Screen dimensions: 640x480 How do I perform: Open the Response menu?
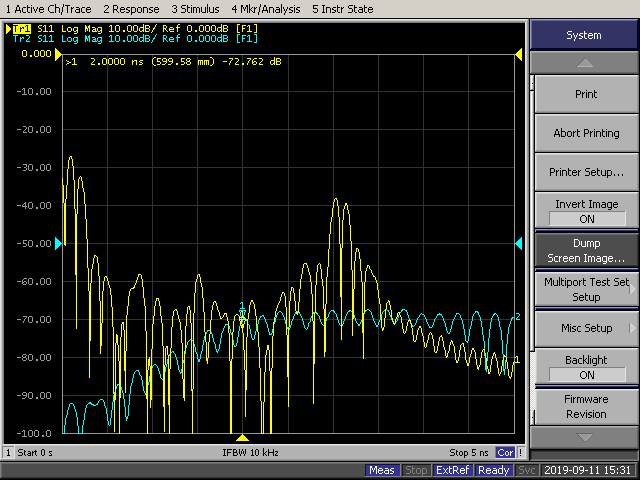(x=131, y=9)
